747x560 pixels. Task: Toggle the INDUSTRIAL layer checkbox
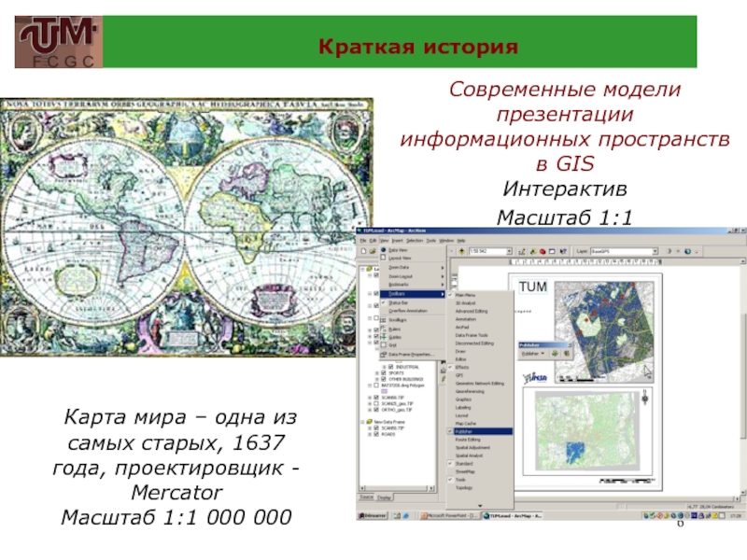coord(390,367)
